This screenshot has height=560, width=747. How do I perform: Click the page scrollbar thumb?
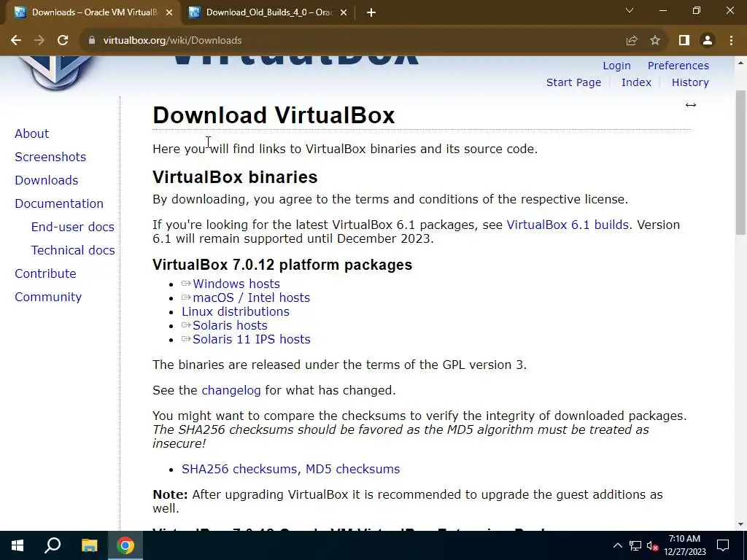pos(741,162)
